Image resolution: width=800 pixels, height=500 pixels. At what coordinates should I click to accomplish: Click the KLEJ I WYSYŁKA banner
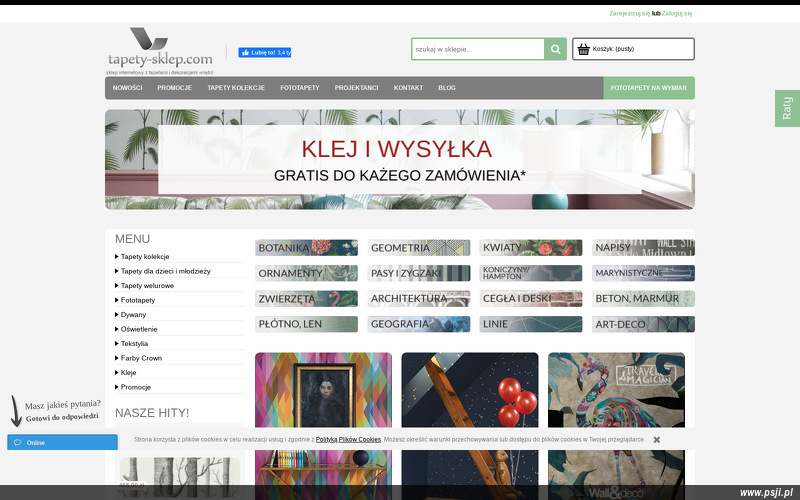tap(399, 159)
